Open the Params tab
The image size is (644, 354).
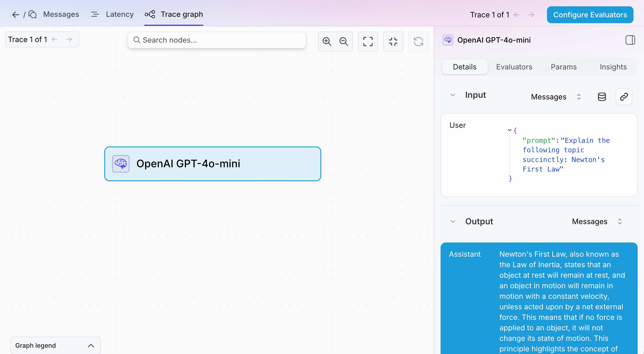coord(564,67)
